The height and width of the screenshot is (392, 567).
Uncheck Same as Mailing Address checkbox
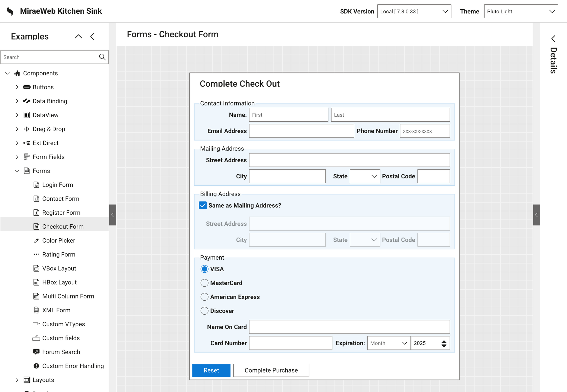pos(203,205)
